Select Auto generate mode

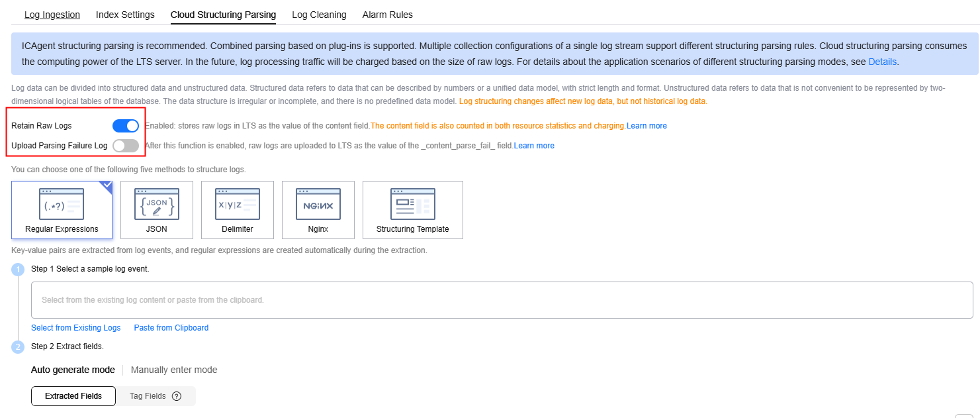(73, 370)
